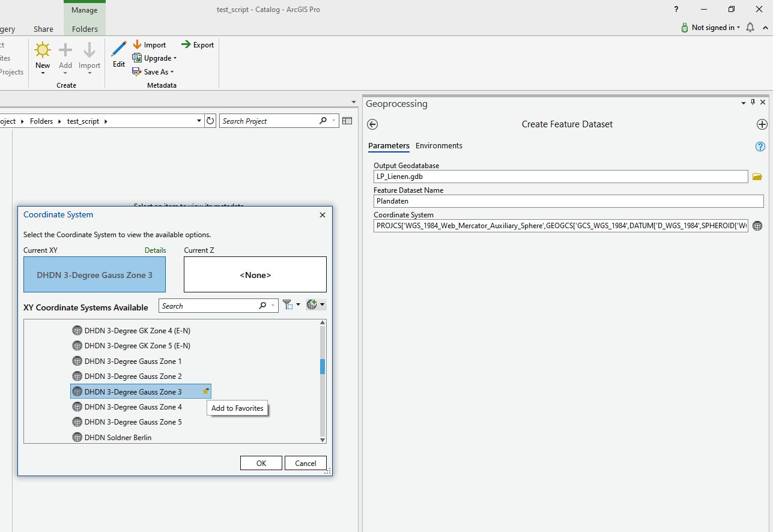
Task: Switch to the Parameters tab
Action: 389,146
